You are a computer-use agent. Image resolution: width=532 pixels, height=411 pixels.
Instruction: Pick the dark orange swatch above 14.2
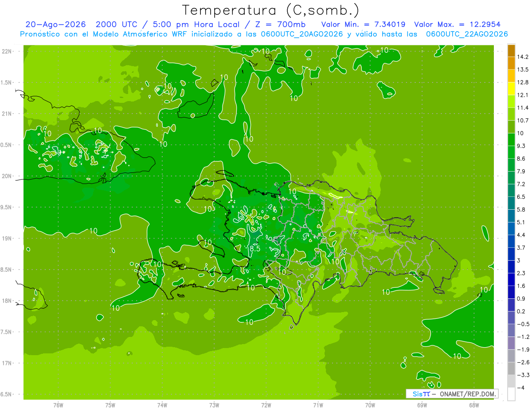tap(511, 51)
